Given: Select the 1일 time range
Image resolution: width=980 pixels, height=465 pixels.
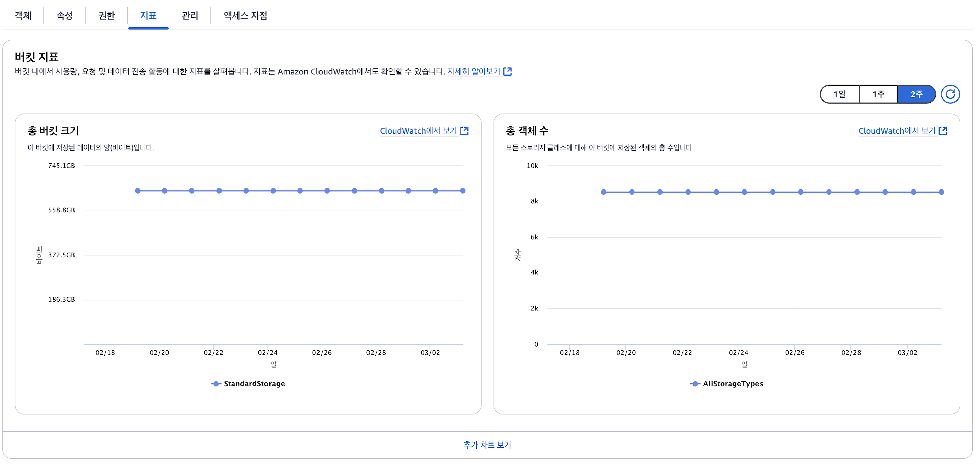Looking at the screenshot, I should pos(839,94).
